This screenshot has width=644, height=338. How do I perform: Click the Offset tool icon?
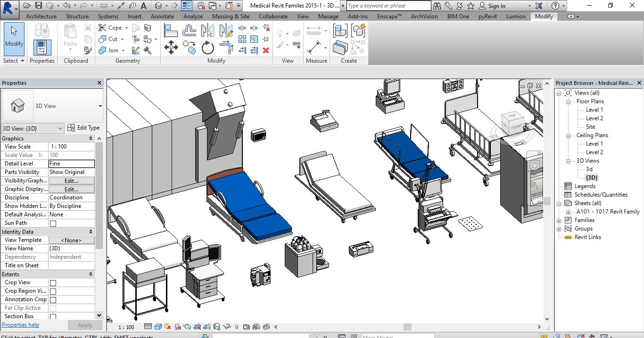coord(190,31)
